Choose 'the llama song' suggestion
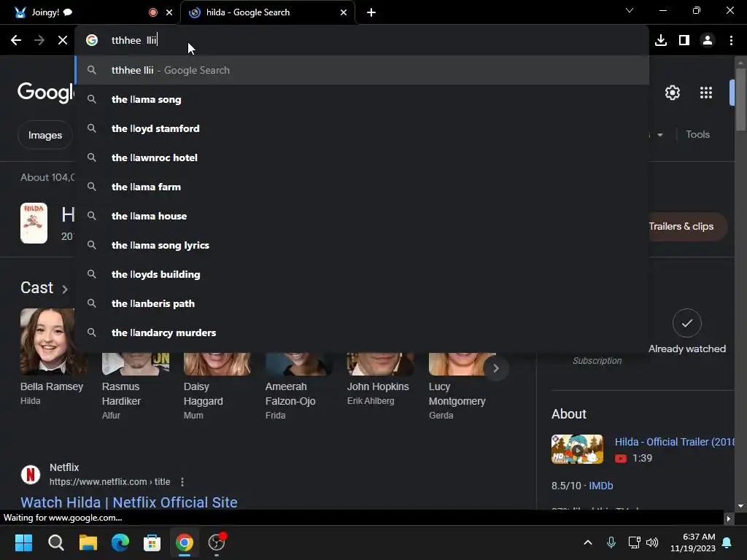Image resolution: width=747 pixels, height=560 pixels. (x=362, y=99)
